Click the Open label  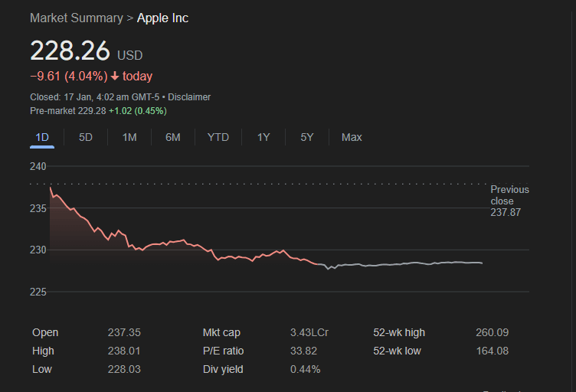tap(45, 332)
